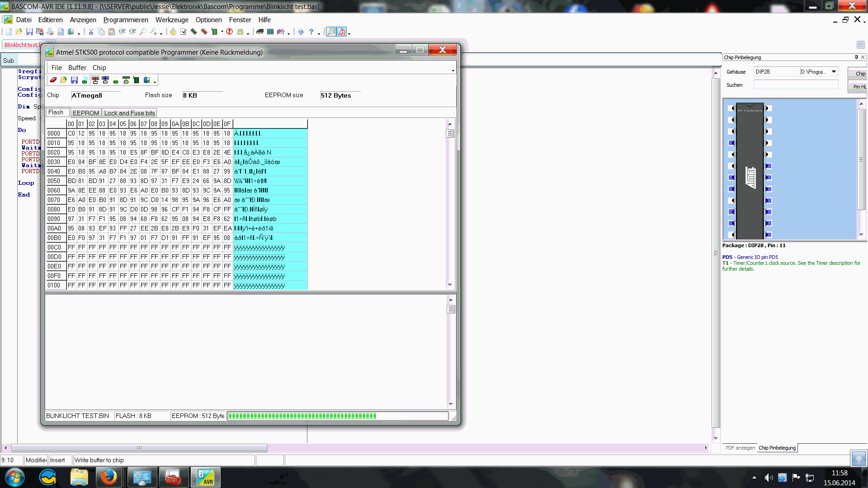The height and width of the screenshot is (488, 868).
Task: Click the Pin HL button
Action: pyautogui.click(x=859, y=87)
